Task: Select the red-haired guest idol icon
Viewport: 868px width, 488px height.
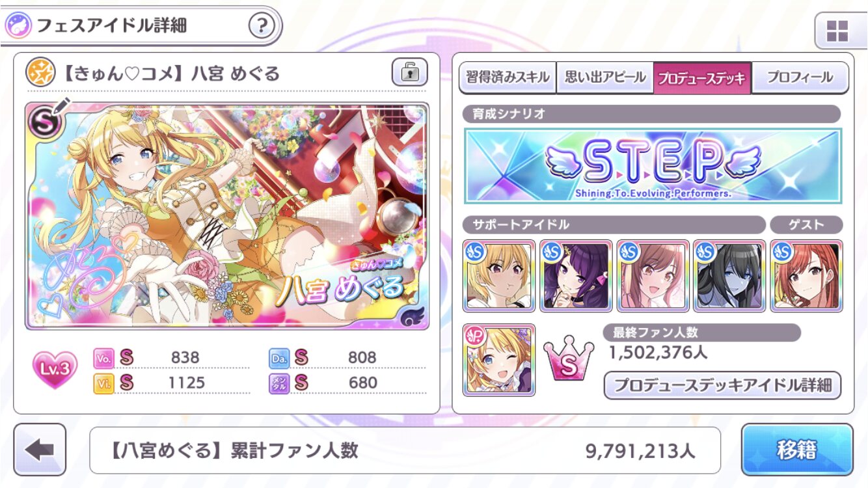Action: click(x=806, y=275)
